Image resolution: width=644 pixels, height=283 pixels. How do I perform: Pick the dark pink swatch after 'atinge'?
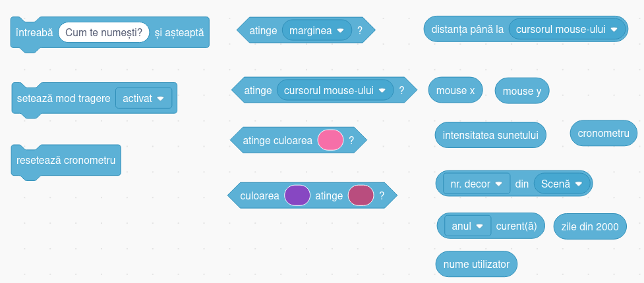pyautogui.click(x=361, y=195)
